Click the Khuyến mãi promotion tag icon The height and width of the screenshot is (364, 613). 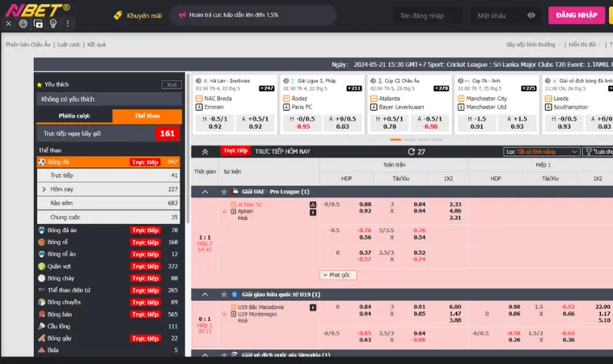click(118, 15)
